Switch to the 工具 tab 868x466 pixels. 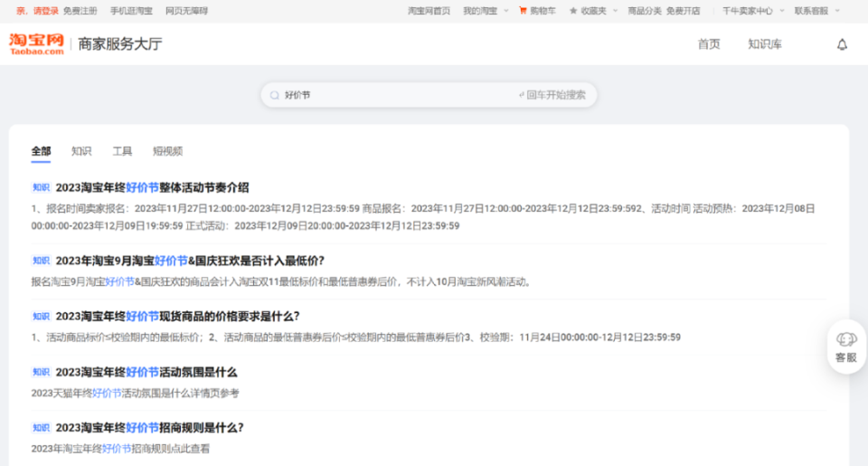pos(122,151)
